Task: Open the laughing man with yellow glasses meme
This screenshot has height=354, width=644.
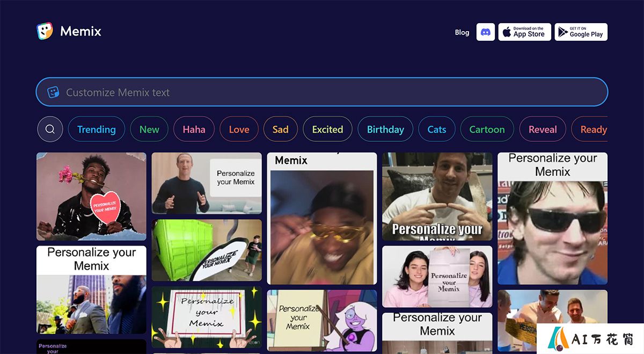Action: 322,219
